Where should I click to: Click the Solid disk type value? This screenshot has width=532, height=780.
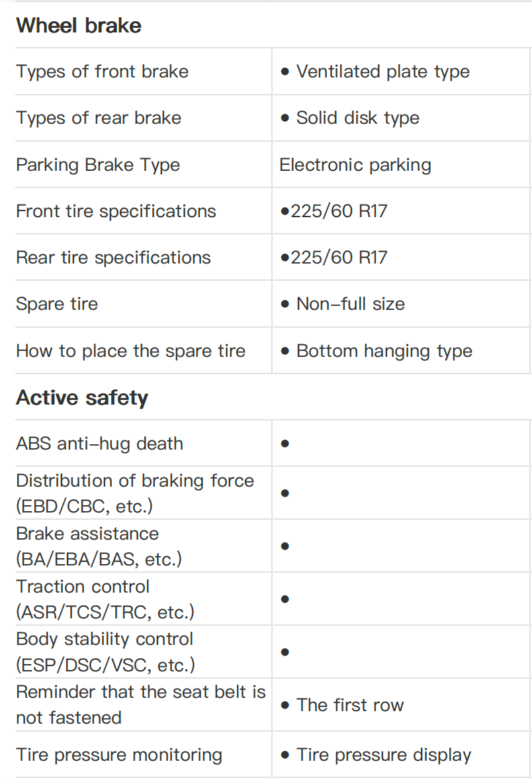tap(358, 118)
